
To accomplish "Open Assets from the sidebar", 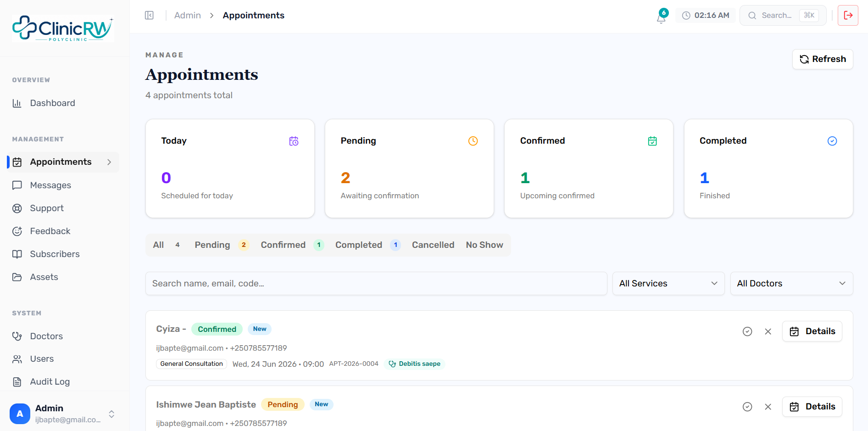I will tap(63, 277).
